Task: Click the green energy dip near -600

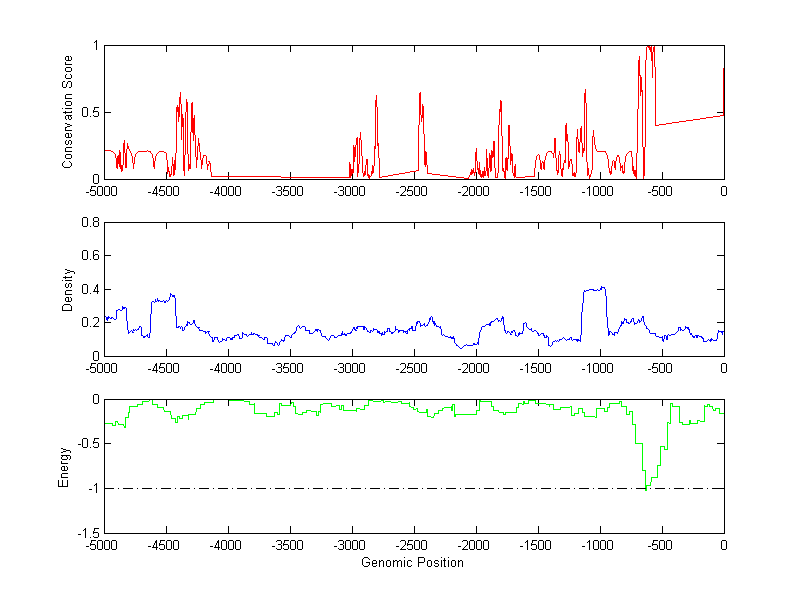Action: (648, 486)
